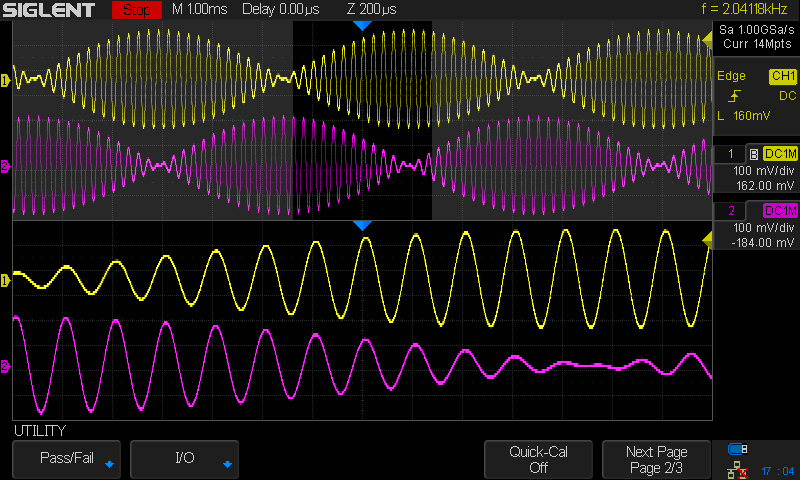The height and width of the screenshot is (480, 800).
Task: Click the yellow trigger level arrow on right edge
Action: 706,237
